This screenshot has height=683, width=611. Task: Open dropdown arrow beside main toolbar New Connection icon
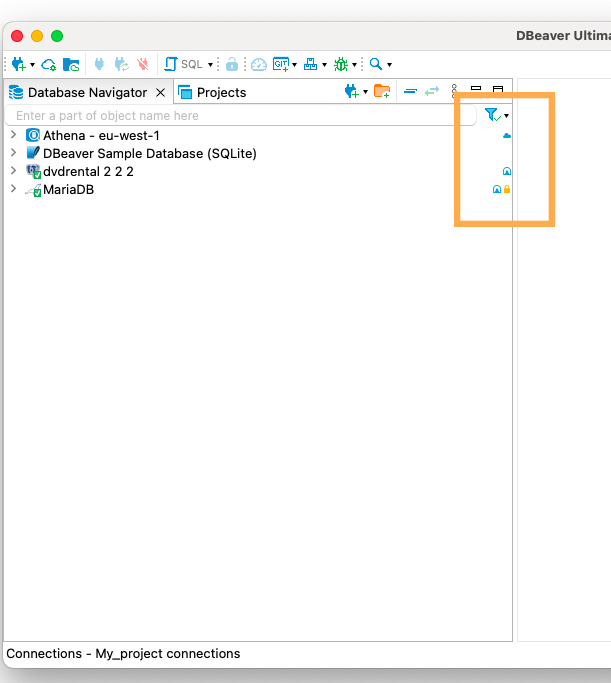pos(32,65)
